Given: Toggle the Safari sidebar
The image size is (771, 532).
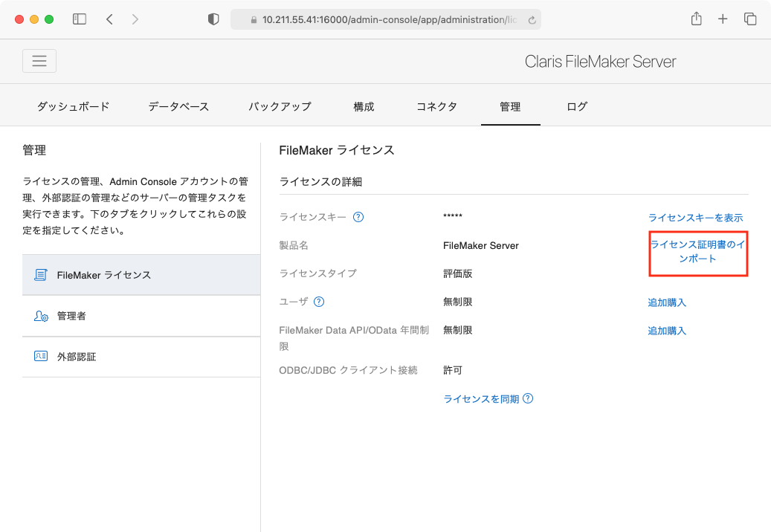Looking at the screenshot, I should (x=79, y=19).
